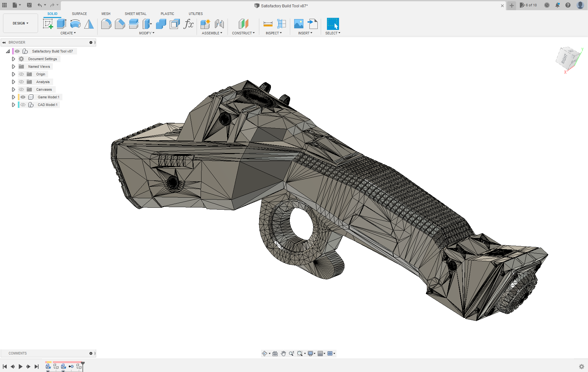Viewport: 588px width, 372px height.
Task: Select the Pan hand tool
Action: (283, 354)
